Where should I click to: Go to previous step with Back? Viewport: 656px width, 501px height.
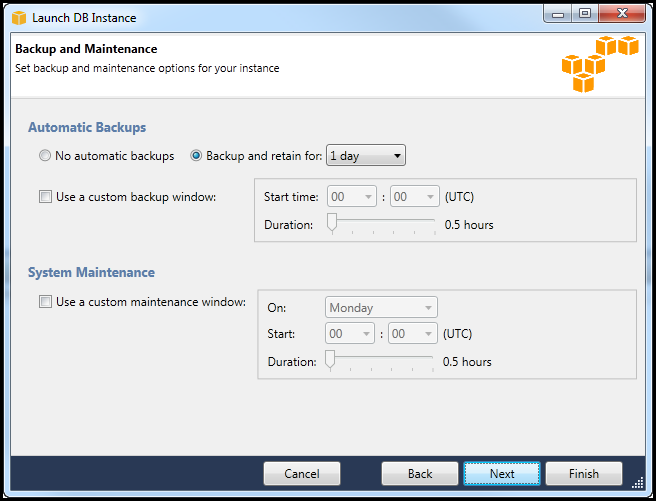pos(420,474)
